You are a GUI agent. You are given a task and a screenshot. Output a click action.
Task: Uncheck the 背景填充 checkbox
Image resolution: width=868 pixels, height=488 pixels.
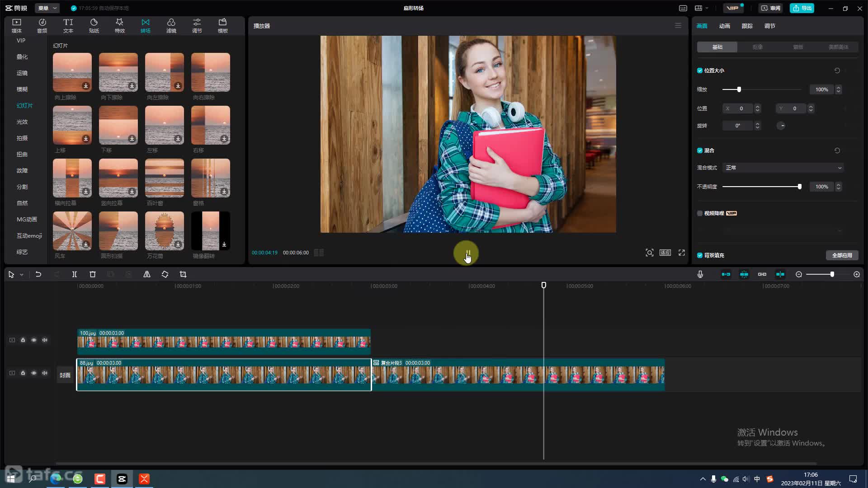click(700, 255)
